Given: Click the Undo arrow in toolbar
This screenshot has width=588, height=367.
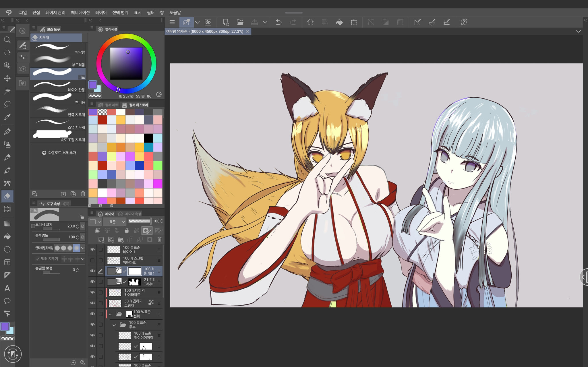Looking at the screenshot, I should point(278,22).
